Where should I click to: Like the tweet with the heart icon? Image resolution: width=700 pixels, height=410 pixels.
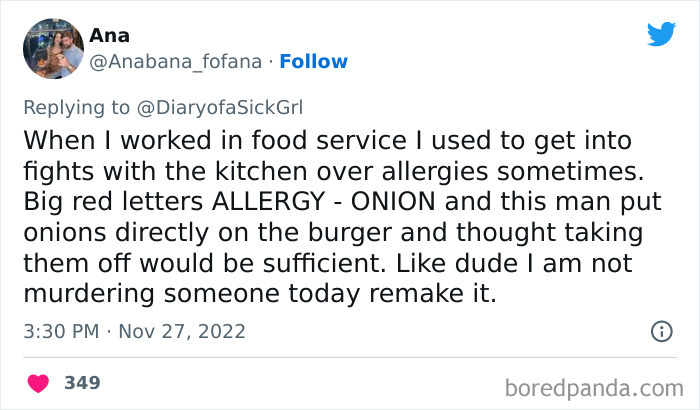point(39,383)
